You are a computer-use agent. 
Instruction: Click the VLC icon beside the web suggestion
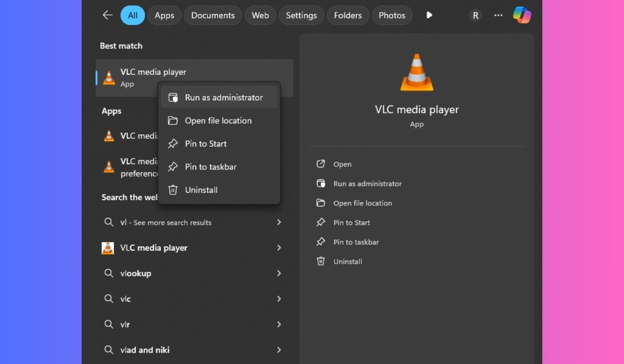(x=108, y=248)
